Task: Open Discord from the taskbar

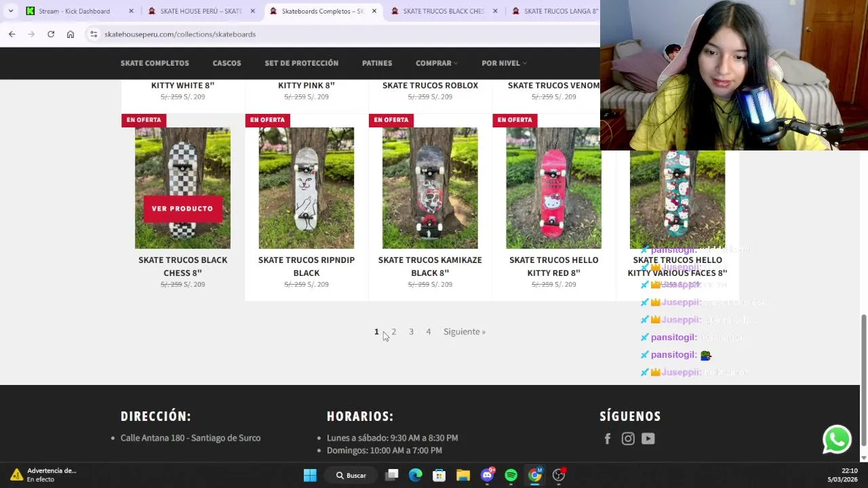Action: [487, 475]
